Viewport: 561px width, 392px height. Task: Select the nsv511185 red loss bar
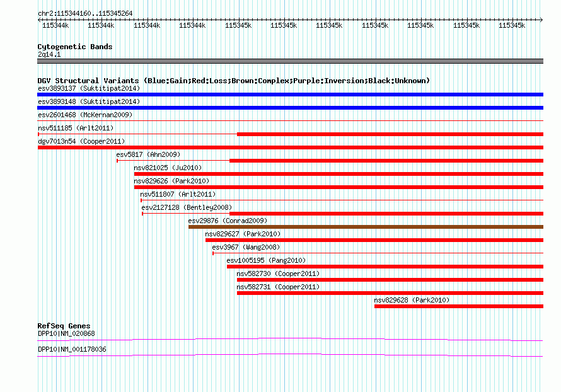(x=390, y=134)
